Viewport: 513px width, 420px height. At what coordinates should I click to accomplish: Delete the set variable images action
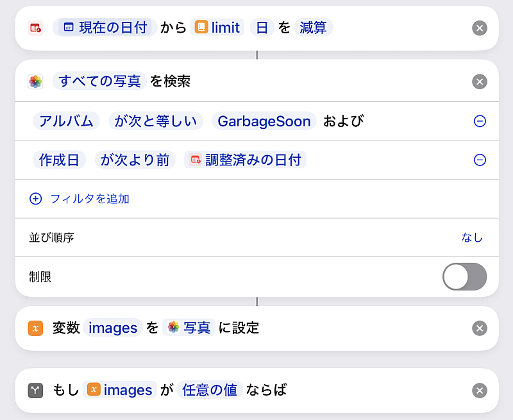tap(480, 328)
